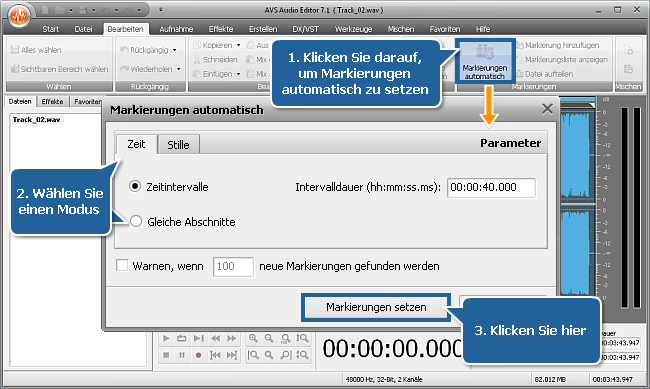Switch to the Aufnahme ribbon tab

tap(176, 29)
